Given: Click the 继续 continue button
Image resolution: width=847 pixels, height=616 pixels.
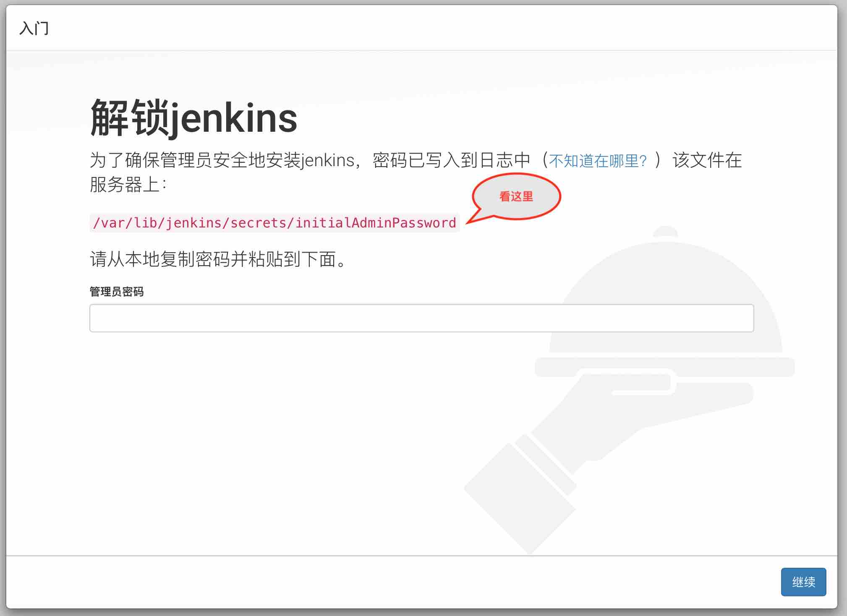Looking at the screenshot, I should [803, 582].
